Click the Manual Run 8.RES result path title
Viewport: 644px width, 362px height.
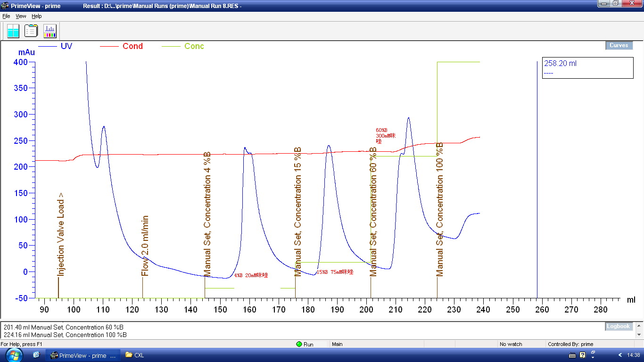point(162,6)
